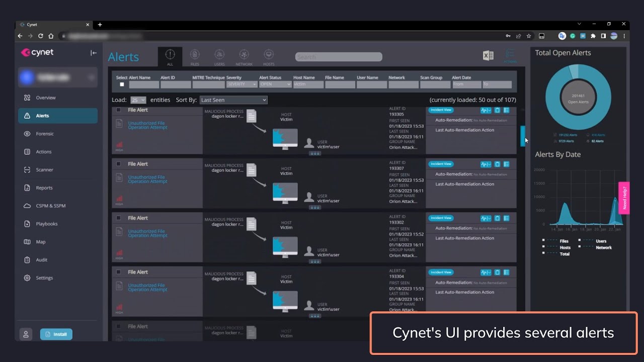The height and width of the screenshot is (362, 644).
Task: Switch to the HOSTS alerts tab
Action: point(269,57)
